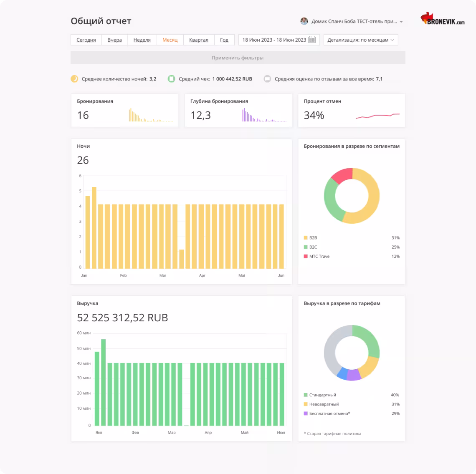Click the Процент отмен trend line chart
The height and width of the screenshot is (474, 476).
377,116
